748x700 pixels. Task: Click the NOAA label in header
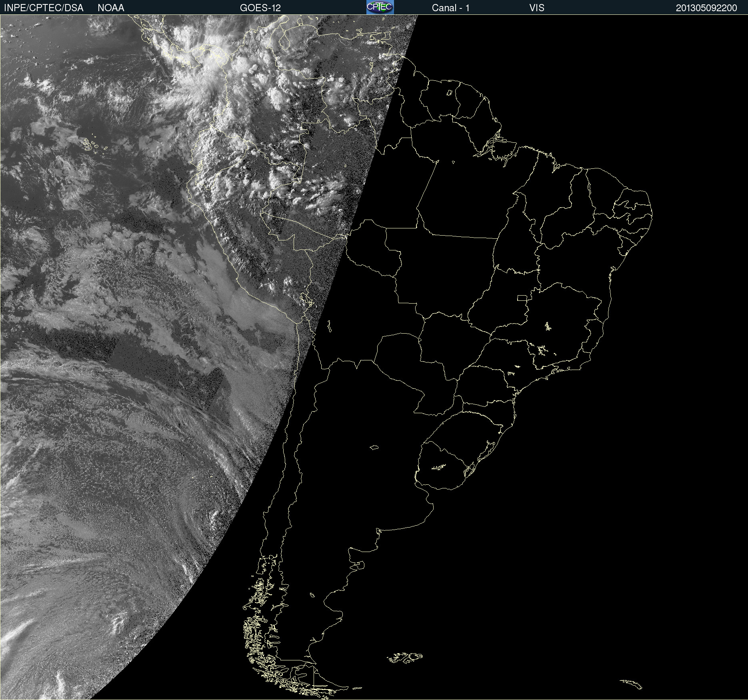(111, 8)
